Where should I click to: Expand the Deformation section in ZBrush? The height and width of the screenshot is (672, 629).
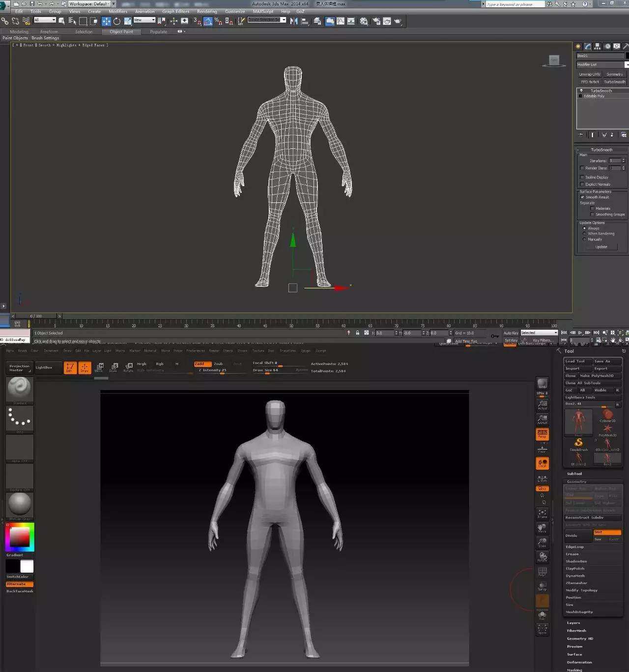click(579, 662)
